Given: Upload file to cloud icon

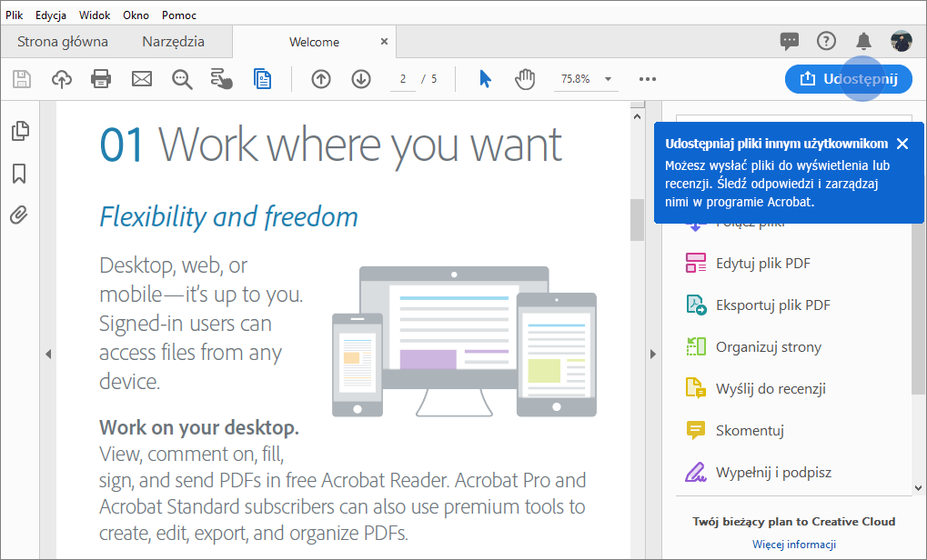Looking at the screenshot, I should [62, 79].
